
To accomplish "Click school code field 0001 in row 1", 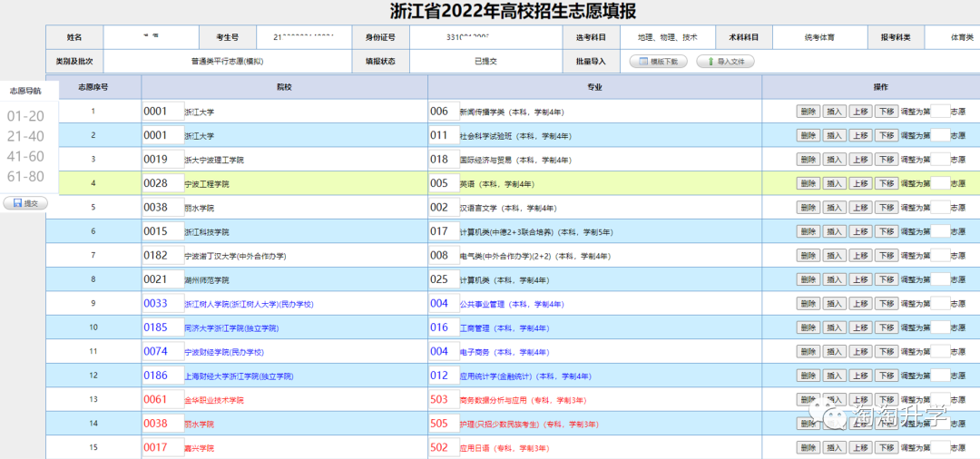I will click(163, 112).
